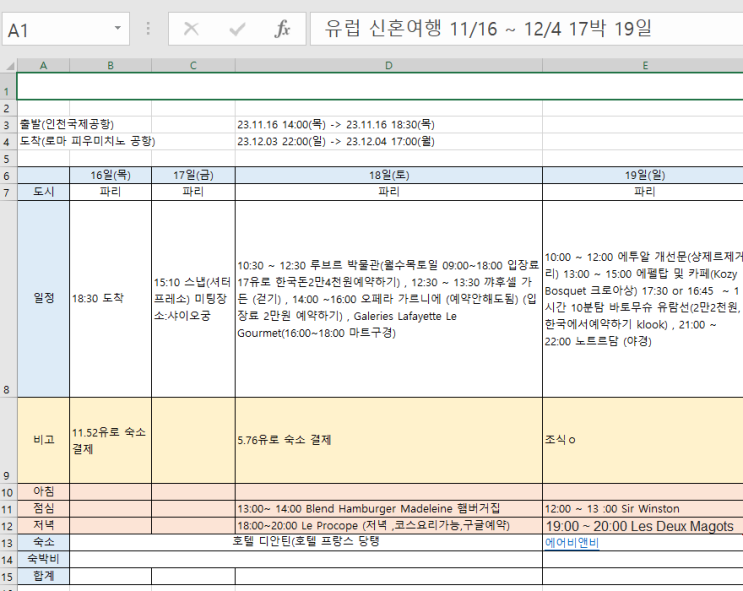The width and height of the screenshot is (743, 591).
Task: Select row 9 header
Action: (x=8, y=441)
